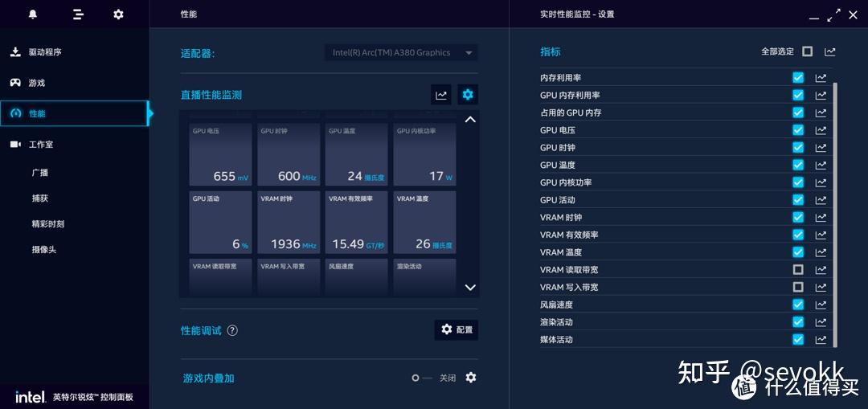The image size is (868, 409).
Task: Open 广播 under 工作室
Action: click(40, 173)
